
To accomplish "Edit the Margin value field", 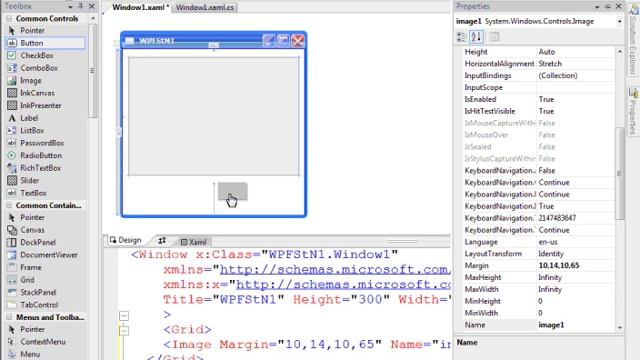I will [575, 266].
